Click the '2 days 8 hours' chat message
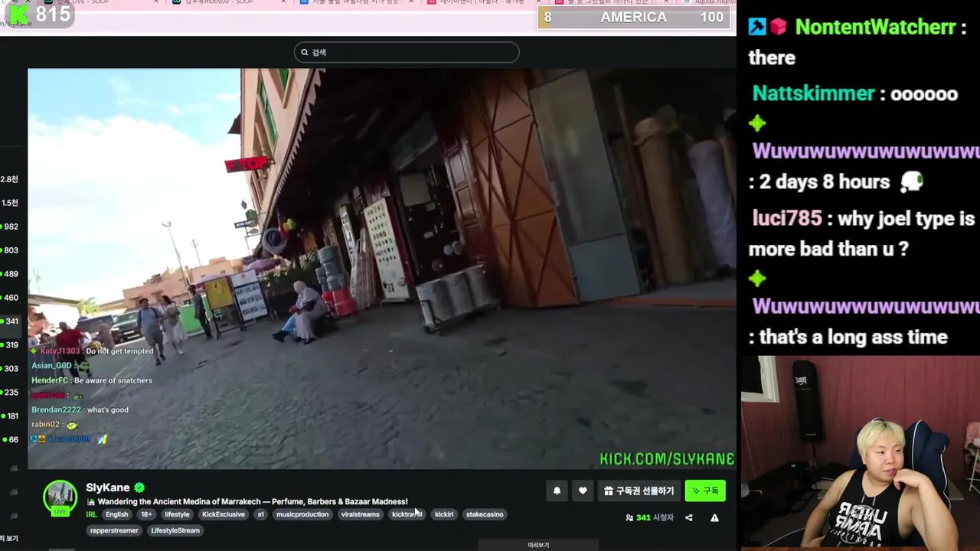Image resolution: width=980 pixels, height=551 pixels. 825,182
